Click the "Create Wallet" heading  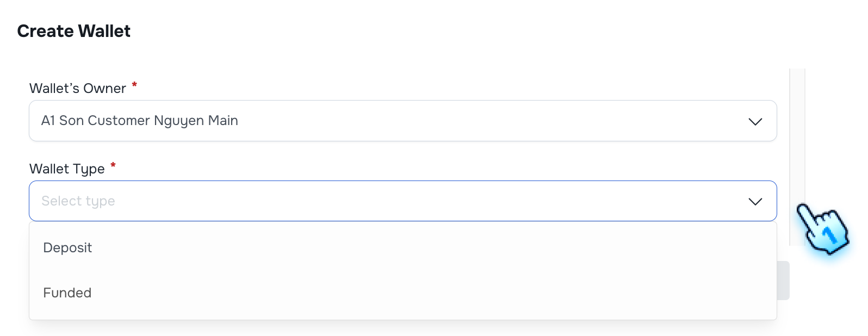(x=73, y=31)
